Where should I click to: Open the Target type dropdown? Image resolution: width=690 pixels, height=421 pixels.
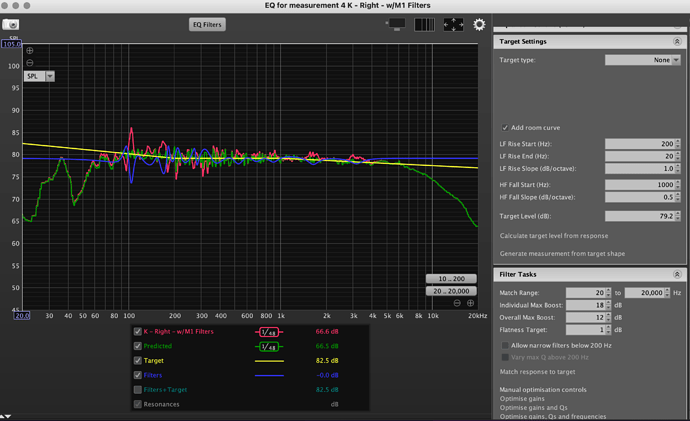[x=642, y=60]
